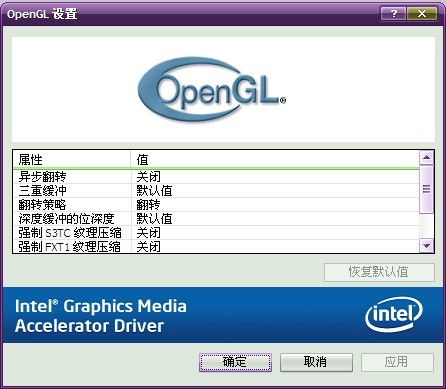Viewport: 446px width, 389px height.
Task: Click the 应用 button
Action: (x=397, y=362)
